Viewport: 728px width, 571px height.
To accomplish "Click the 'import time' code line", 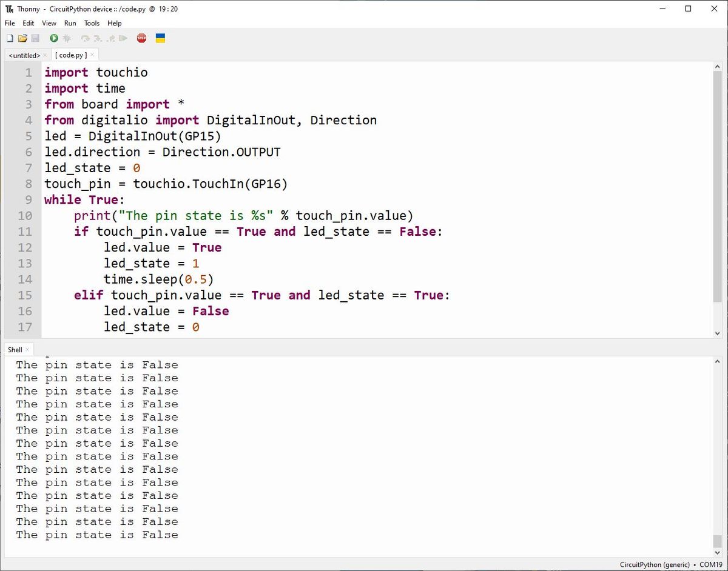I will pyautogui.click(x=85, y=88).
